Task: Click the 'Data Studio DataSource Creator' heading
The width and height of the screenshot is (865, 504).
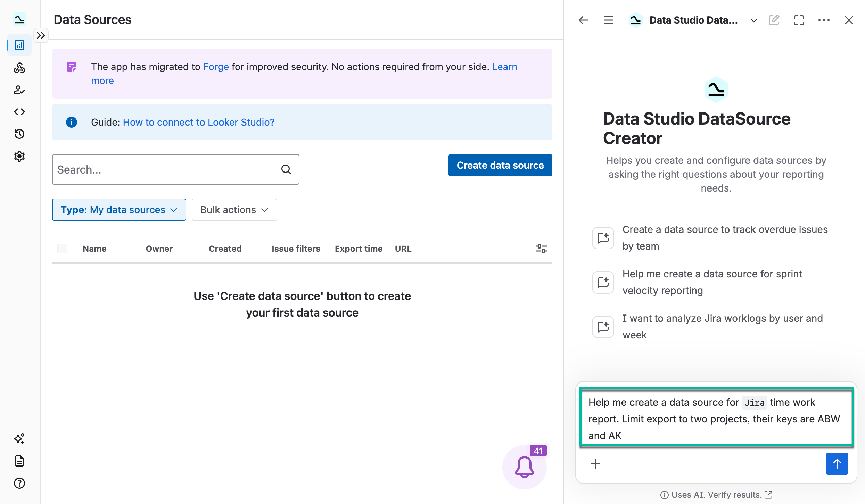Action: 697,128
